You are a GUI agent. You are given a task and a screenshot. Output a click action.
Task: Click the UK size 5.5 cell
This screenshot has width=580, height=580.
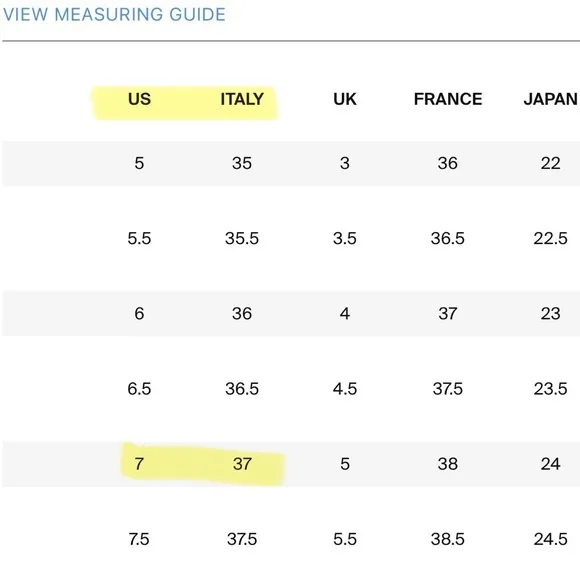click(345, 539)
